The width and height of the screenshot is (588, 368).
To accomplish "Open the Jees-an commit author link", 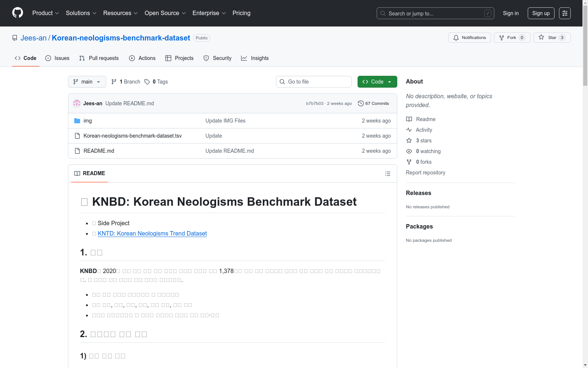I will click(x=93, y=103).
